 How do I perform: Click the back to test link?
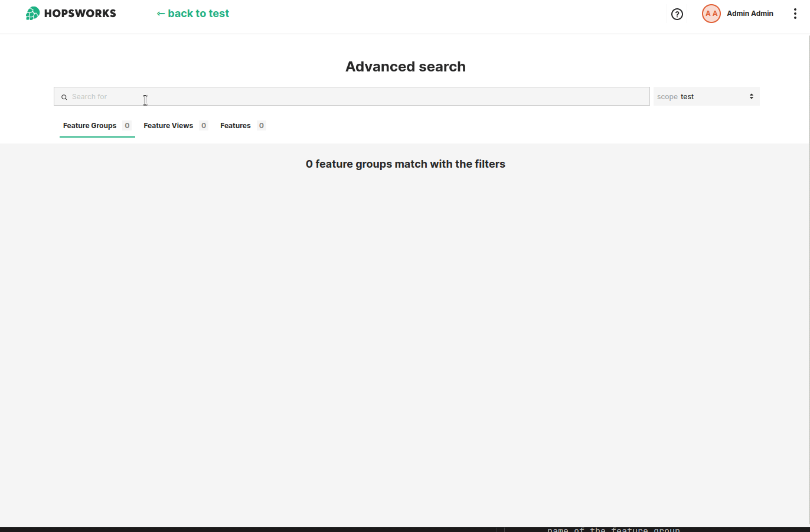(192, 13)
